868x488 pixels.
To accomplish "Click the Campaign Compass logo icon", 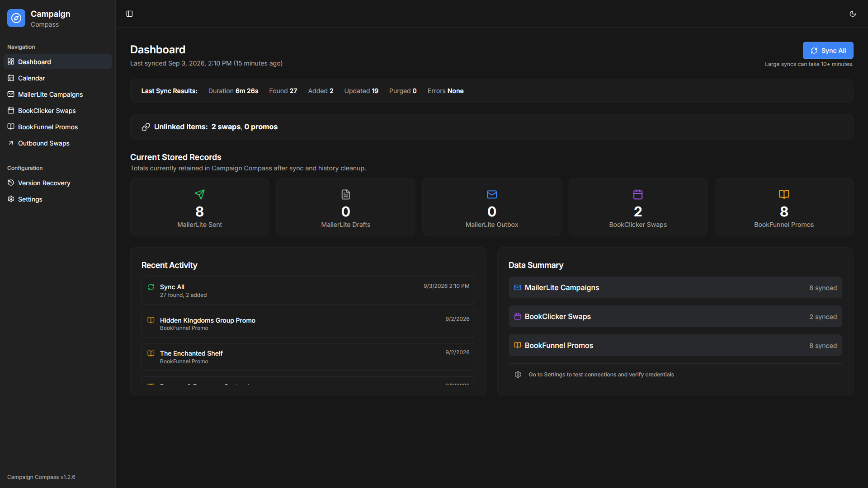I will click(16, 18).
